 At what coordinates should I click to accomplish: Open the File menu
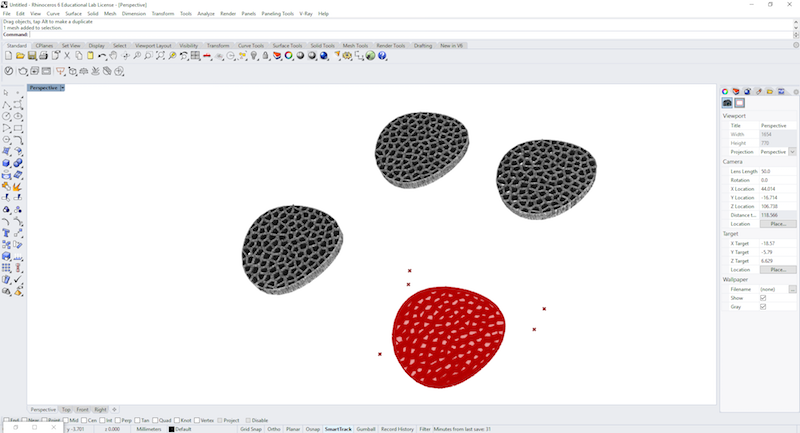[7, 14]
